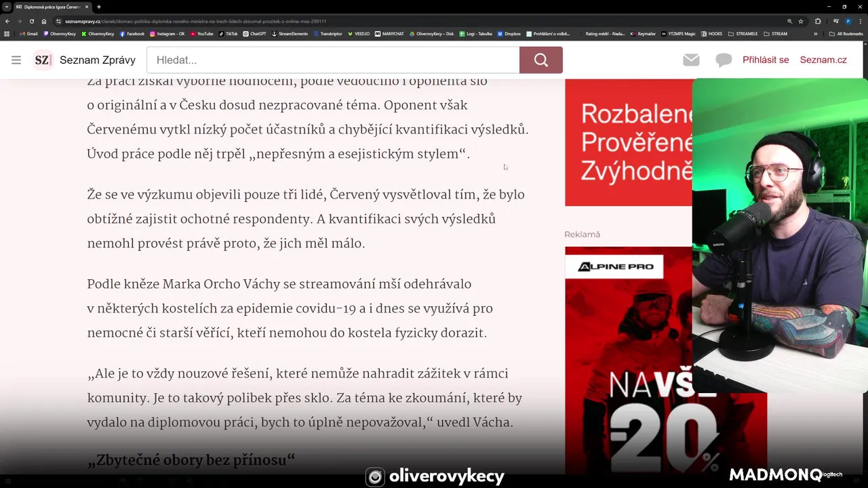Click the zoom magnifier icon in address bar
This screenshot has height=488, width=868.
coord(790,21)
